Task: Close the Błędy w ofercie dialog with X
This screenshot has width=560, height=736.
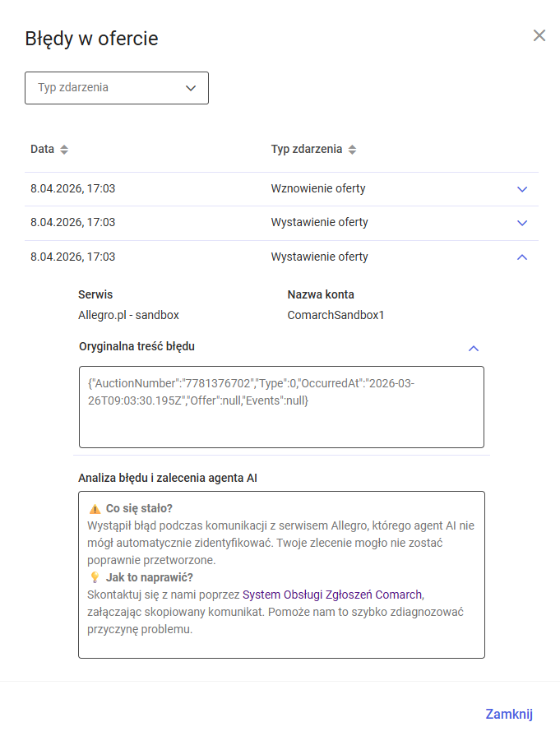Action: point(539,35)
